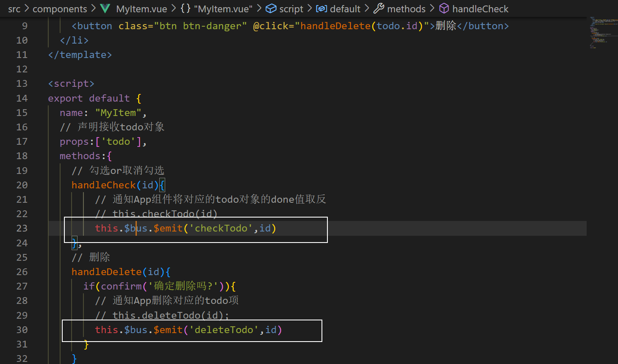Expand chevron after src in breadcrumb
Screen dimensions: 618x364
(x=26, y=8)
